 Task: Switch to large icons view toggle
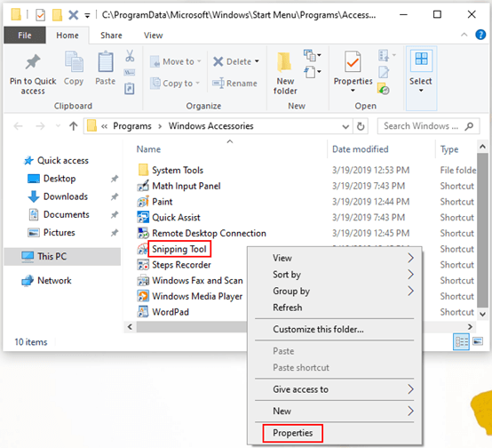click(x=478, y=341)
